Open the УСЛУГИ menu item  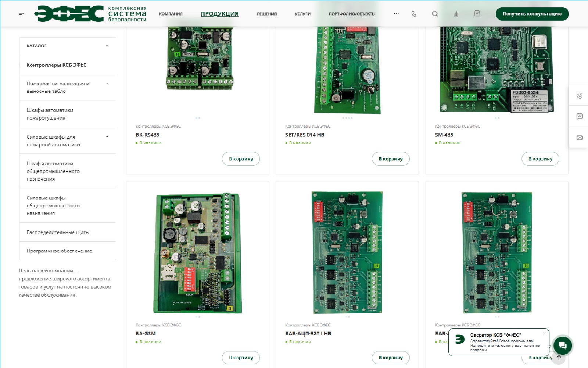(x=302, y=14)
